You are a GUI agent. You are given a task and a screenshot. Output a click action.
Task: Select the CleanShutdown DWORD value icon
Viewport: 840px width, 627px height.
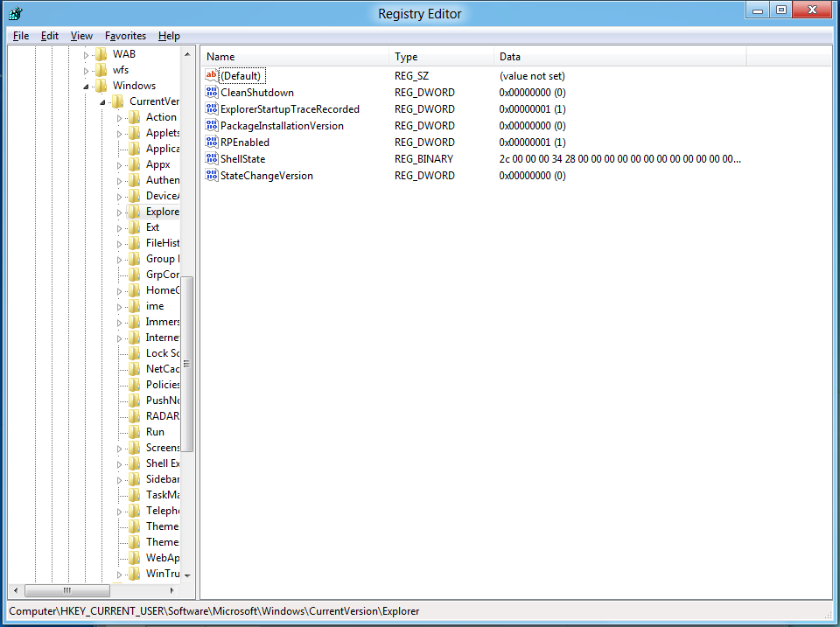click(211, 93)
